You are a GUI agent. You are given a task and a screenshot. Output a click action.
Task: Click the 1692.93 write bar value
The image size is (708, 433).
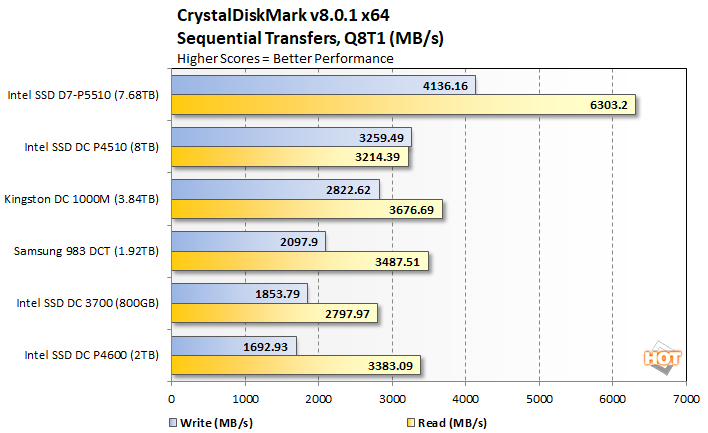click(x=266, y=347)
